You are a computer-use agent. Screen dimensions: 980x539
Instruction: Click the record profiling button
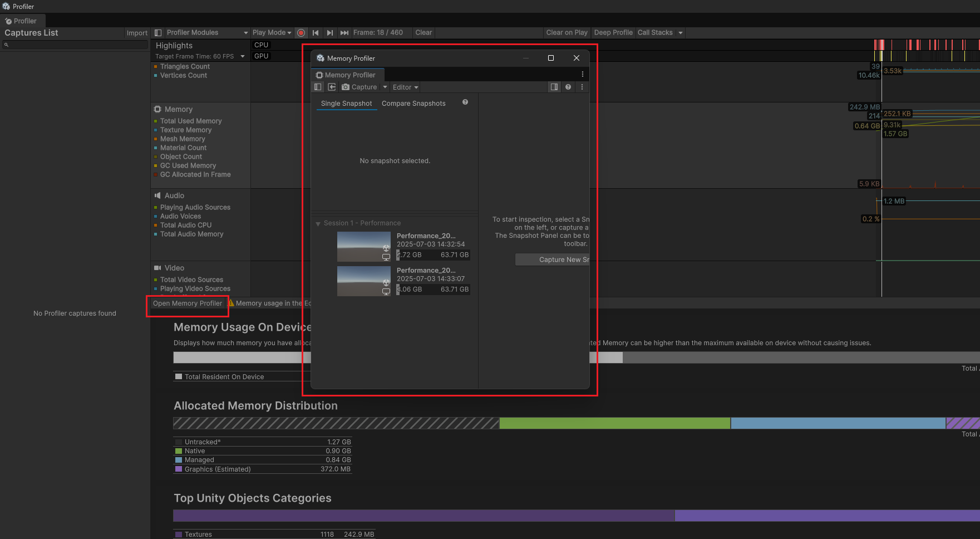[x=301, y=33]
